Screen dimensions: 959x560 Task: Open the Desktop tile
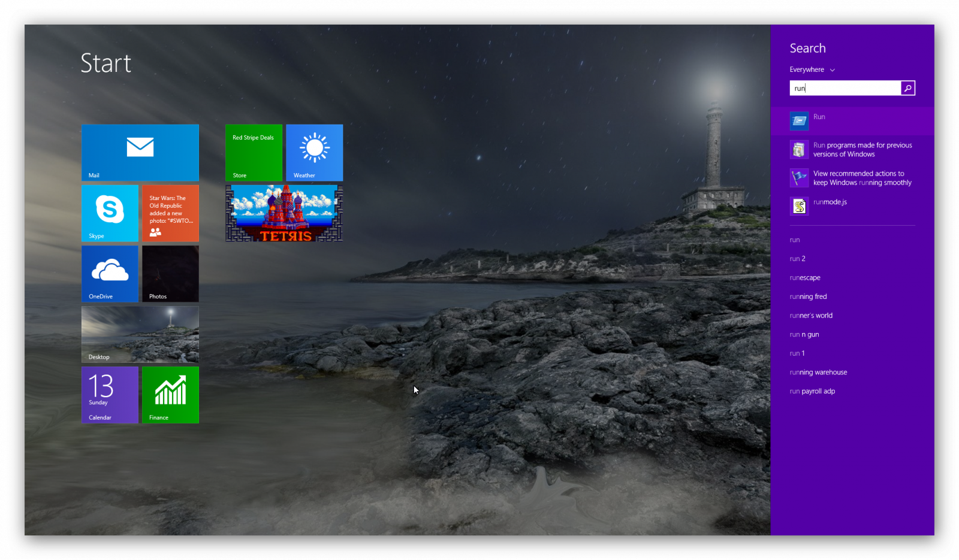[x=140, y=334]
